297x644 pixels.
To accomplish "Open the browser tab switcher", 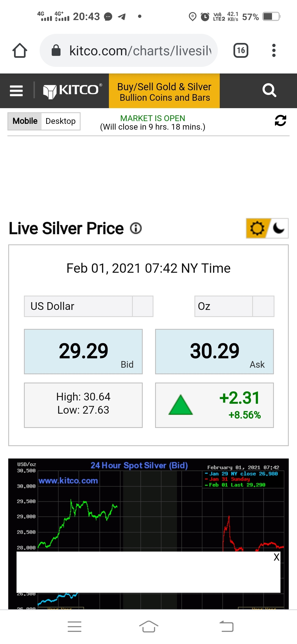I will pos(241,50).
